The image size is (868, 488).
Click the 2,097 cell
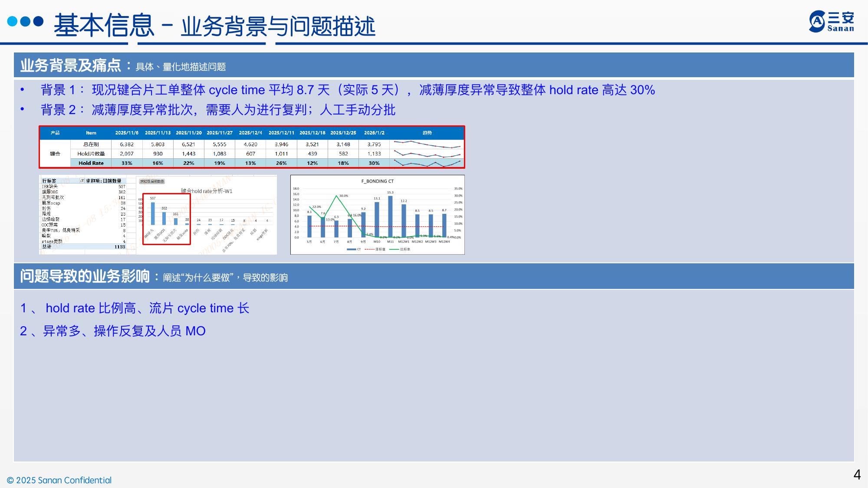tap(127, 154)
